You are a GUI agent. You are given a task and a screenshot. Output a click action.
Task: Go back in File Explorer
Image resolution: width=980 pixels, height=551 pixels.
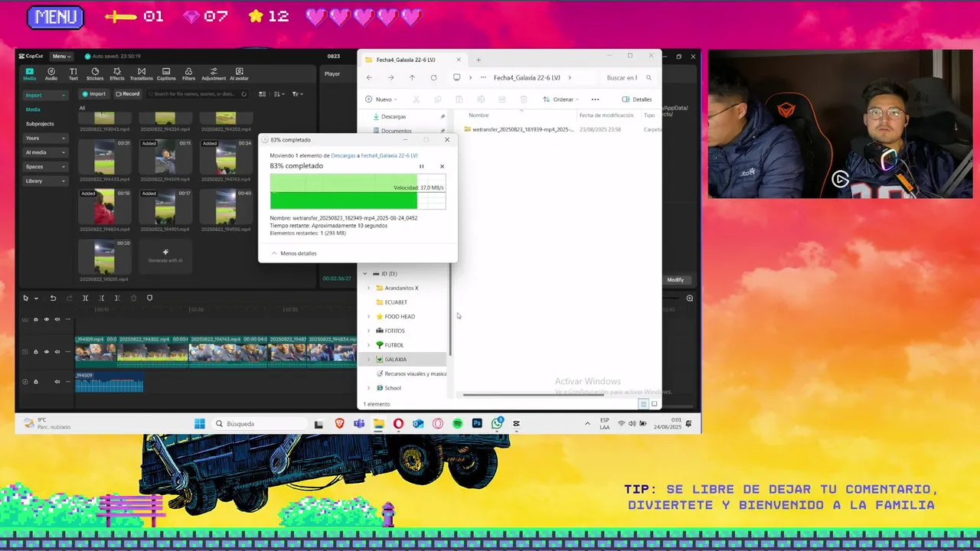click(x=369, y=77)
